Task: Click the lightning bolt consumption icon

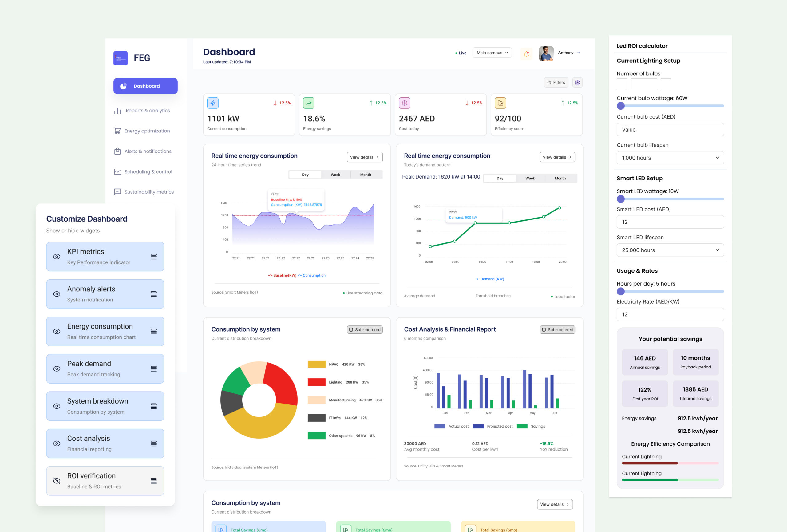Action: click(213, 103)
